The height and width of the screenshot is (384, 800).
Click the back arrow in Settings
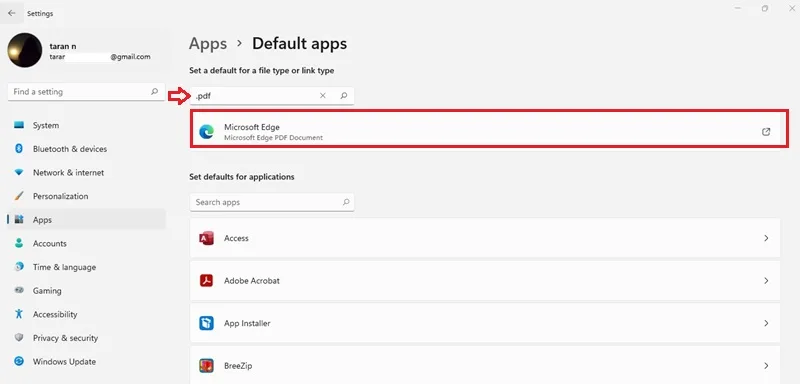pos(11,13)
